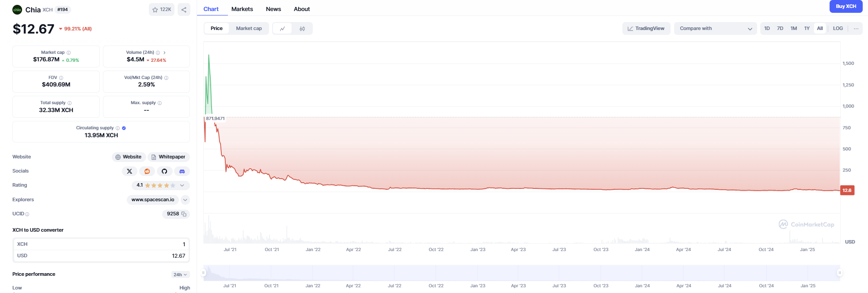868x293 pixels.
Task: Click the left handle of chart range slider
Action: click(204, 273)
